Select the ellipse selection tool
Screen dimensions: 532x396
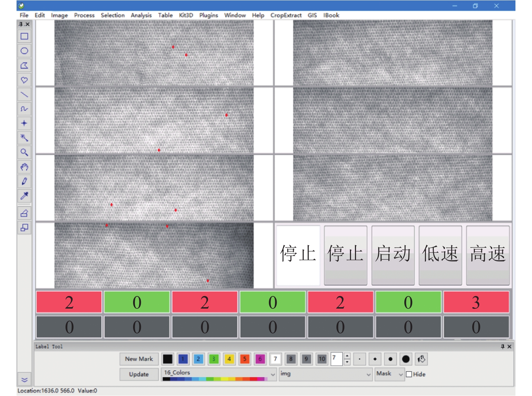tap(24, 51)
